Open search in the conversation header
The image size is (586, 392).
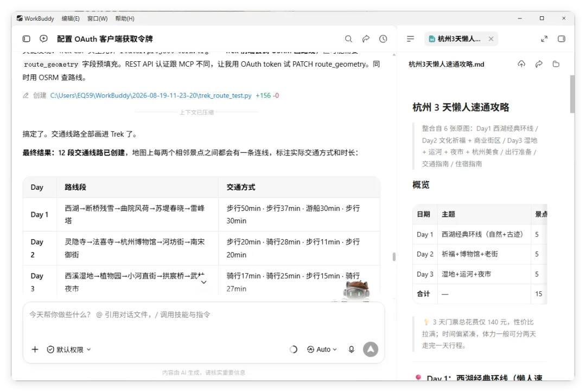point(348,39)
